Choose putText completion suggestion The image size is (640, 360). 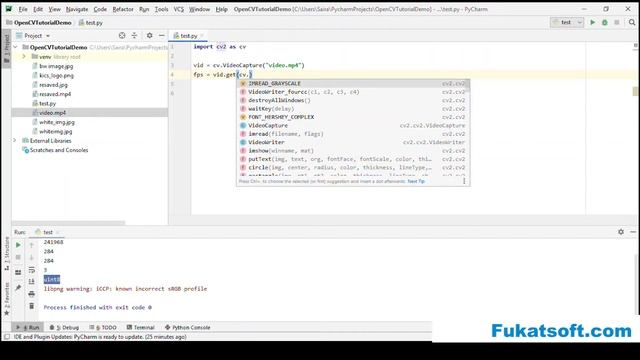(x=353, y=159)
